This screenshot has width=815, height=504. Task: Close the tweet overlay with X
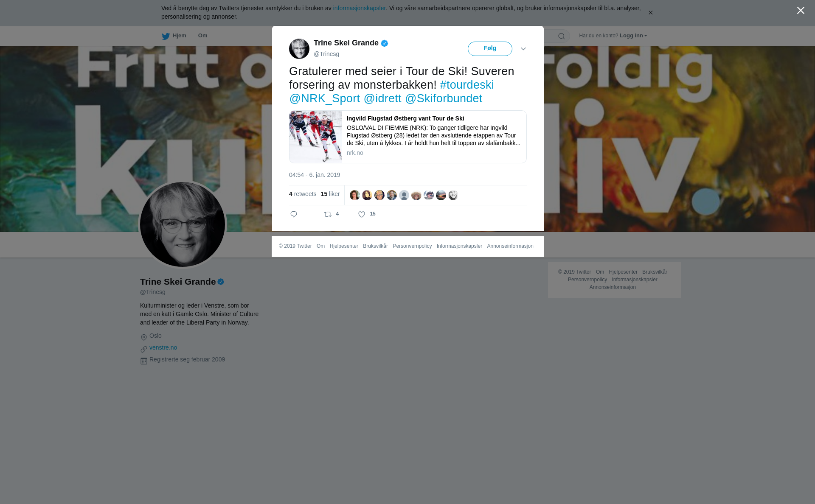[801, 11]
